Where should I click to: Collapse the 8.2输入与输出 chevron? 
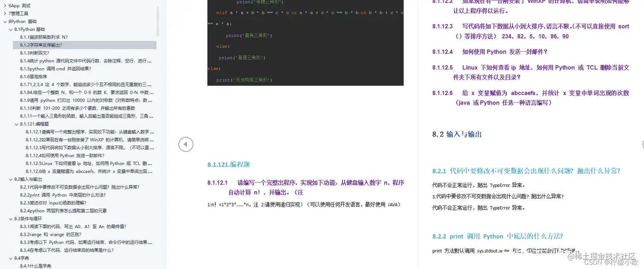pyautogui.click(x=11, y=179)
